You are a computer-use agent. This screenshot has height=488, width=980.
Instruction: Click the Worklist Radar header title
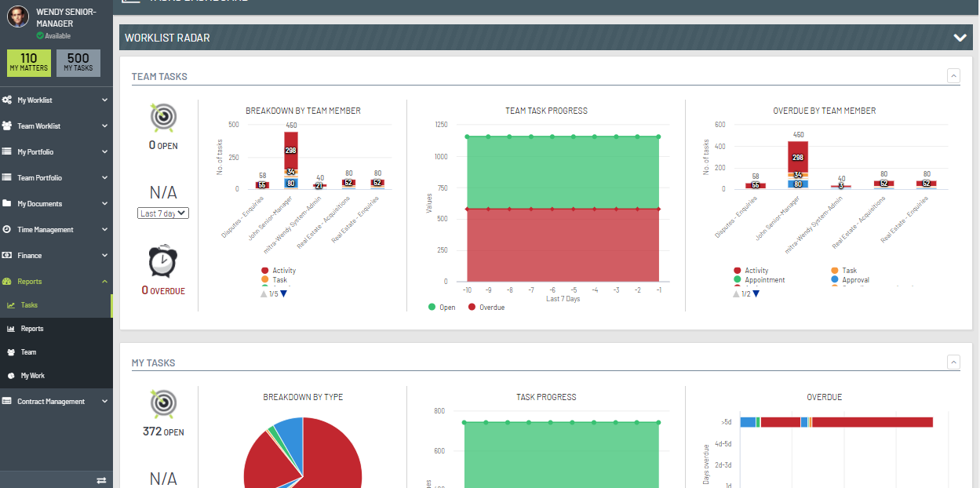tap(167, 38)
